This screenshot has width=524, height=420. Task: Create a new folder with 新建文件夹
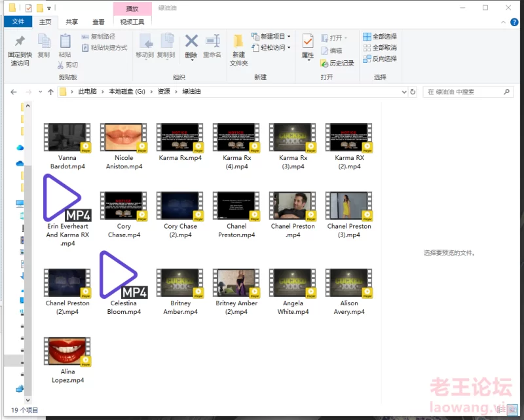coord(238,50)
